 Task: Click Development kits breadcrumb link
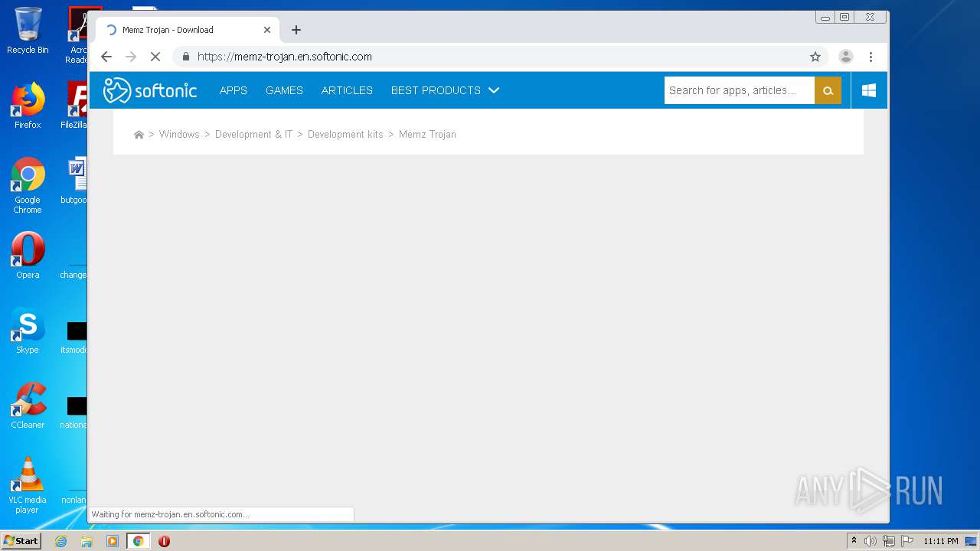click(x=345, y=135)
